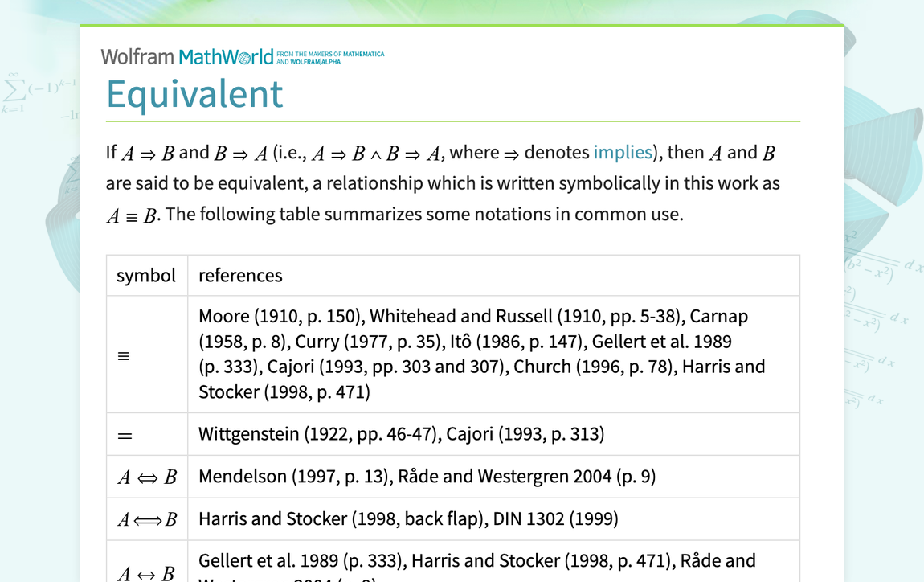Select the references column header

click(240, 275)
